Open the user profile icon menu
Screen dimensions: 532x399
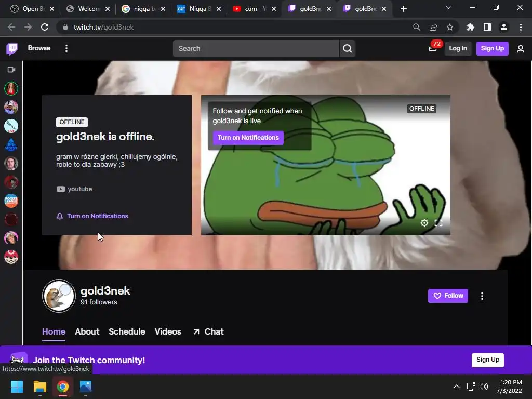[521, 49]
